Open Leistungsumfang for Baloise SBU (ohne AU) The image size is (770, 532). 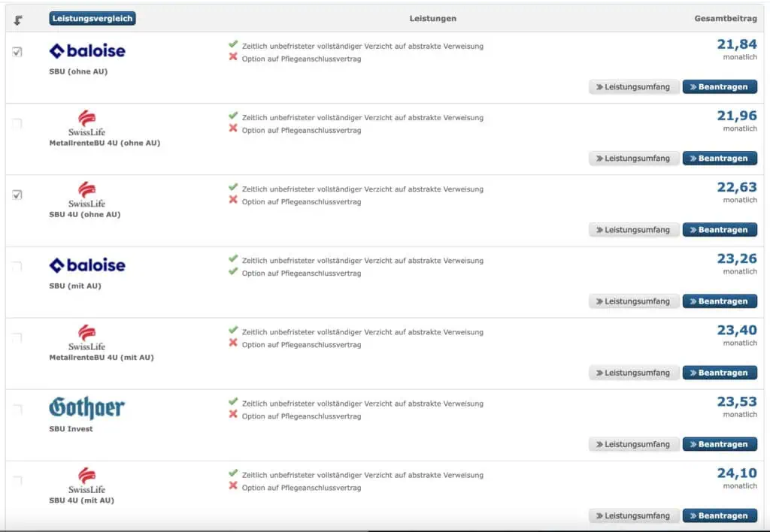[x=633, y=87]
